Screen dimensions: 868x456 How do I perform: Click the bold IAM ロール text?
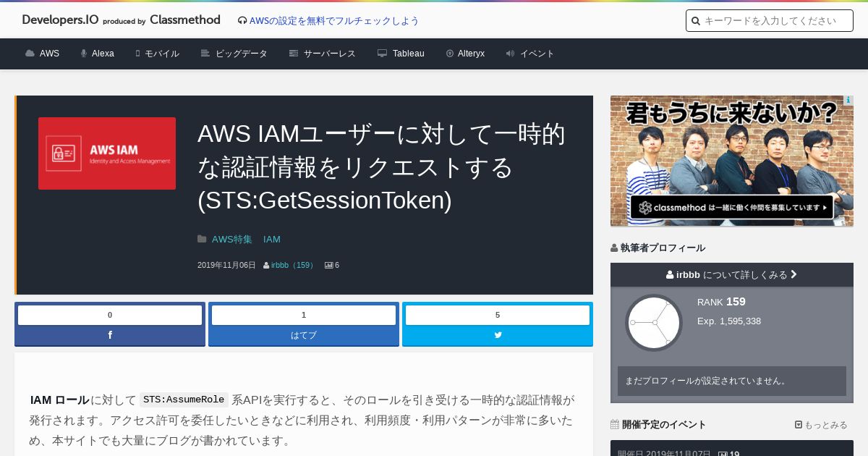59,400
